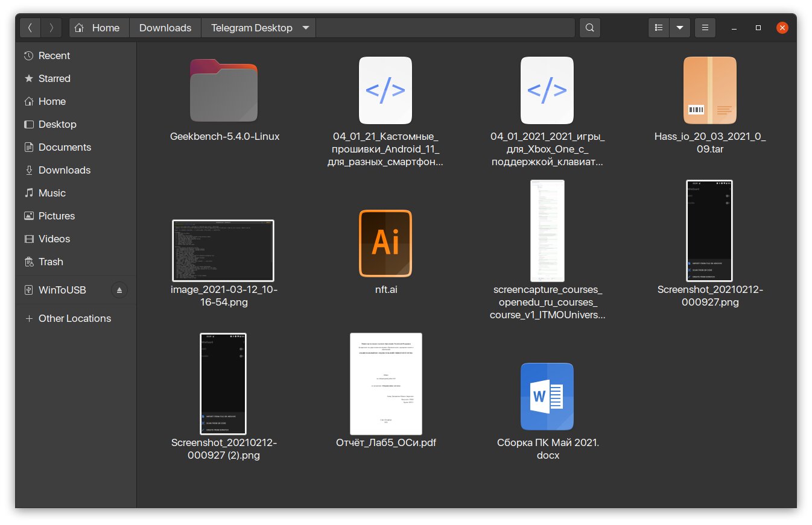The image size is (812, 525).
Task: Open Downloads in the sidebar
Action: 76,170
